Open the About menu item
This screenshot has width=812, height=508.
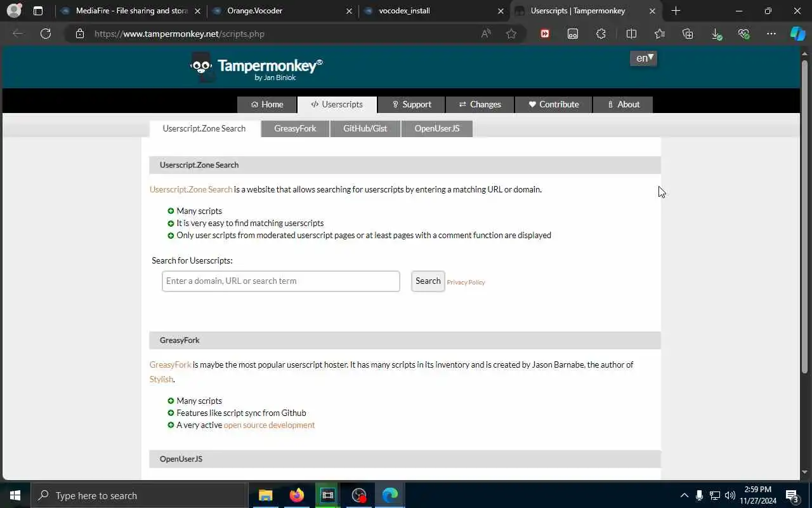[623, 105]
